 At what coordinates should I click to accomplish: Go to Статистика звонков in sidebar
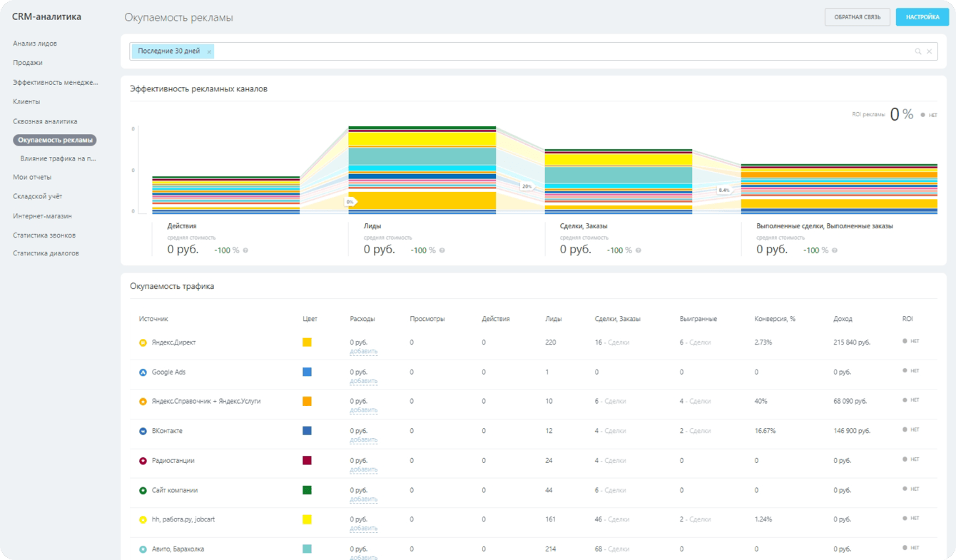[44, 235]
